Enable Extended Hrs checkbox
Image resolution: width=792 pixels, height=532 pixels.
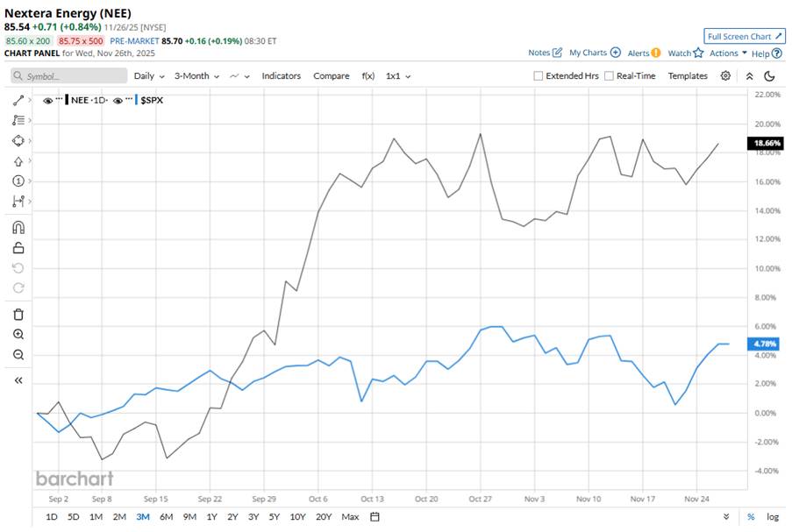click(x=539, y=76)
